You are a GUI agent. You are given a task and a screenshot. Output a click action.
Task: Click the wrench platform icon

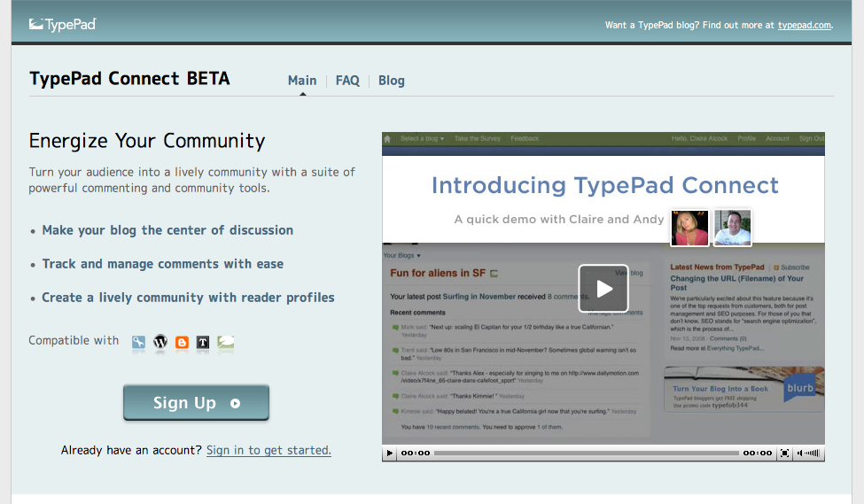point(138,342)
